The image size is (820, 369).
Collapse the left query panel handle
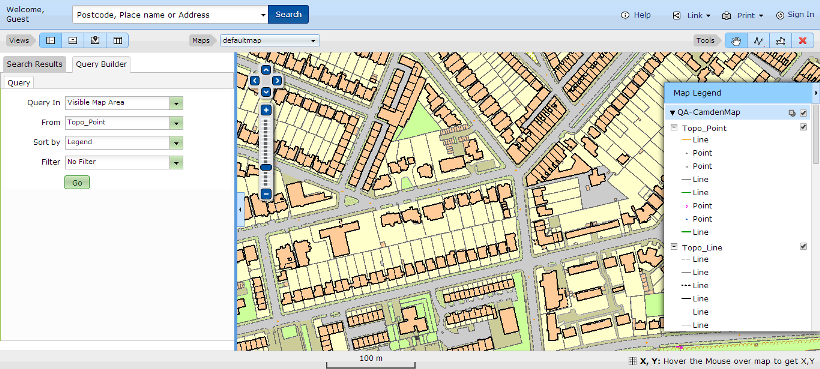click(x=240, y=209)
